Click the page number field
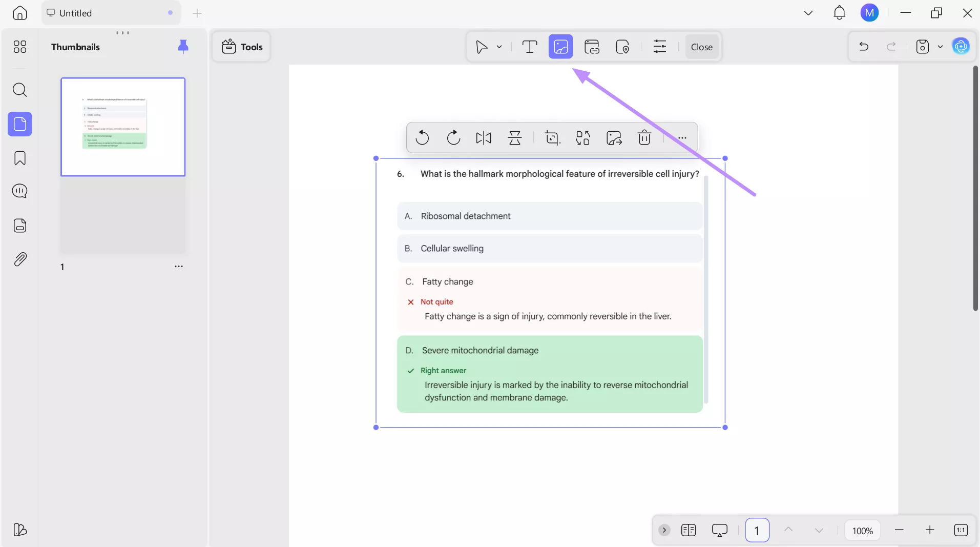Image resolution: width=980 pixels, height=547 pixels. (x=757, y=530)
